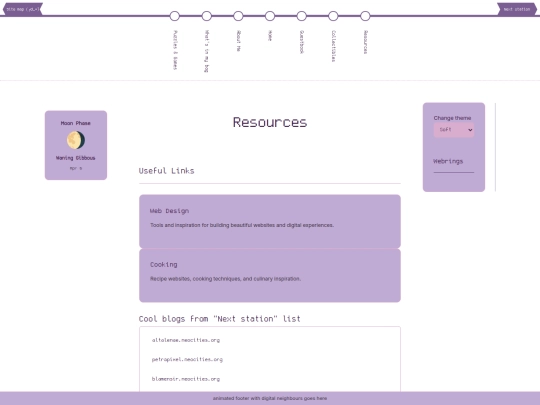Click the moon phase icon
Image resolution: width=540 pixels, height=405 pixels.
[x=76, y=140]
